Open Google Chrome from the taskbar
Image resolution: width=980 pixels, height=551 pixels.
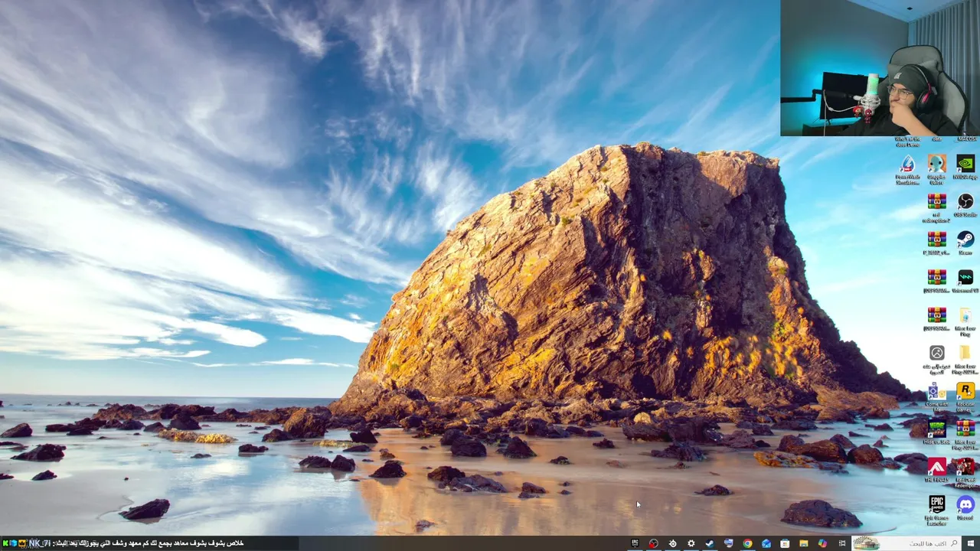tap(747, 543)
